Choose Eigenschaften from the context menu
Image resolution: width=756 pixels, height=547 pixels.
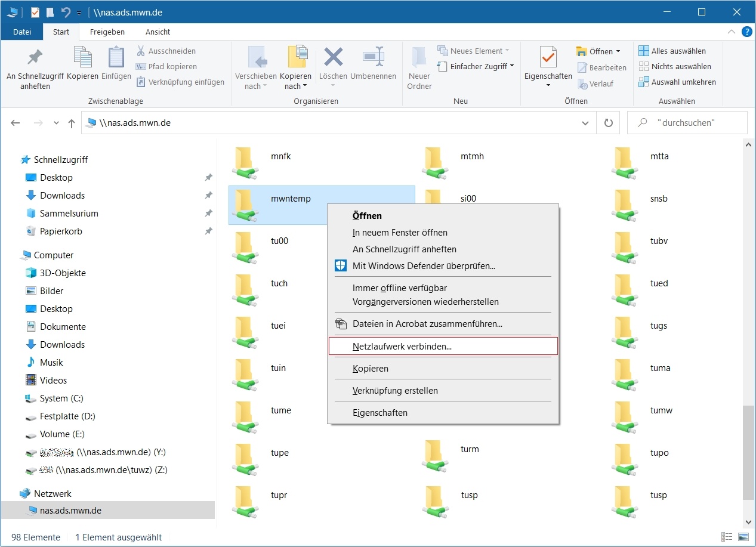click(x=380, y=412)
